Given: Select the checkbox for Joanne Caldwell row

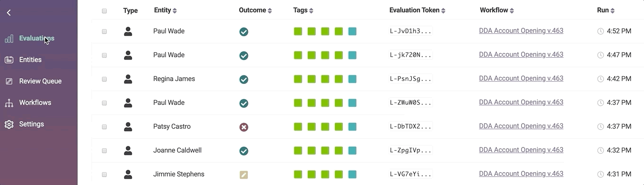Looking at the screenshot, I should 104,151.
